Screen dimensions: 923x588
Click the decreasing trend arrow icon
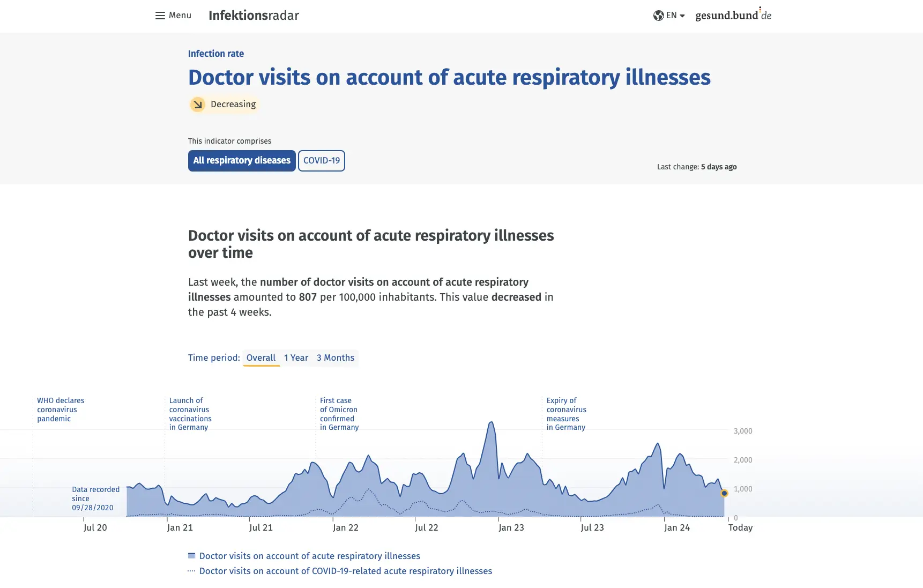[198, 104]
